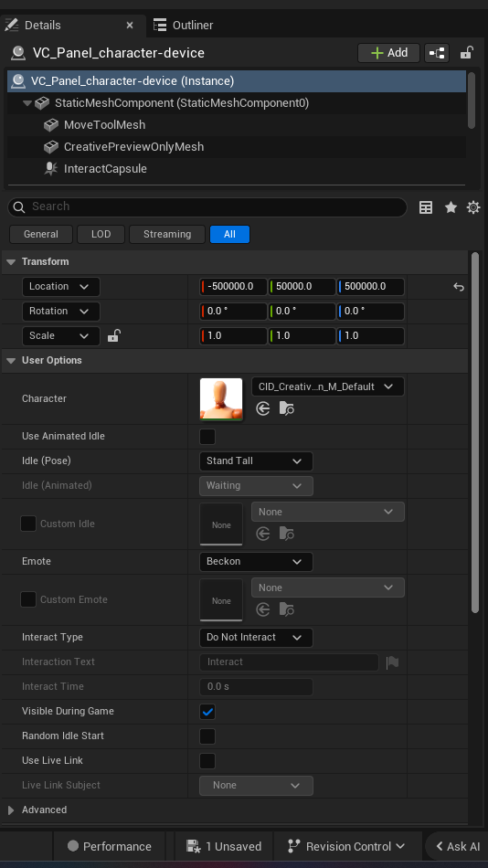The width and height of the screenshot is (488, 868).
Task: Close the Details tab
Action: tap(130, 25)
